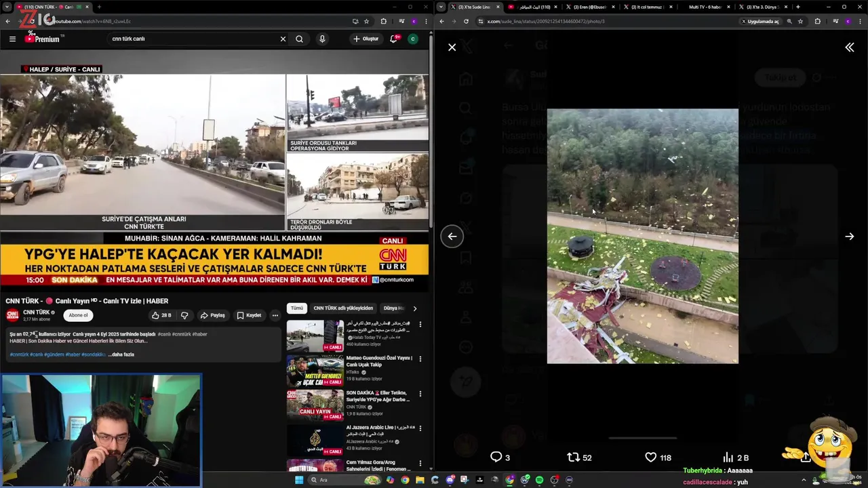
Task: Open tab search dropdown in X window
Action: click(441, 7)
